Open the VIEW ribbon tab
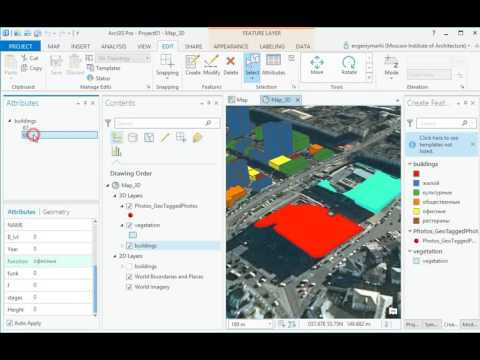 click(144, 46)
